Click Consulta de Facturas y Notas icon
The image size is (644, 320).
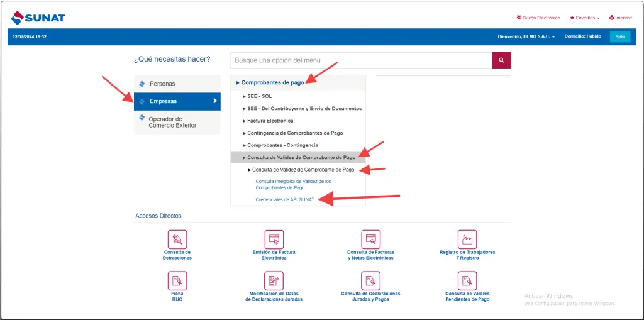click(x=371, y=239)
